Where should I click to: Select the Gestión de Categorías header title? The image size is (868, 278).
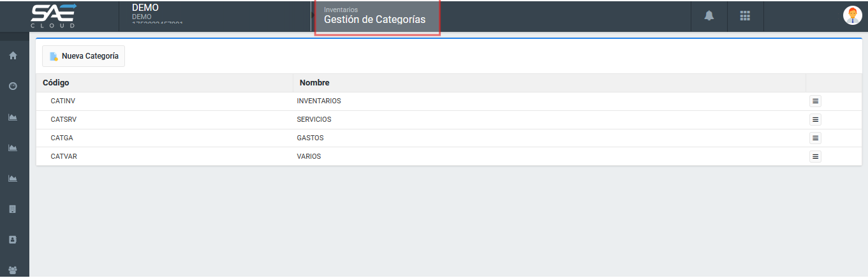tap(374, 20)
